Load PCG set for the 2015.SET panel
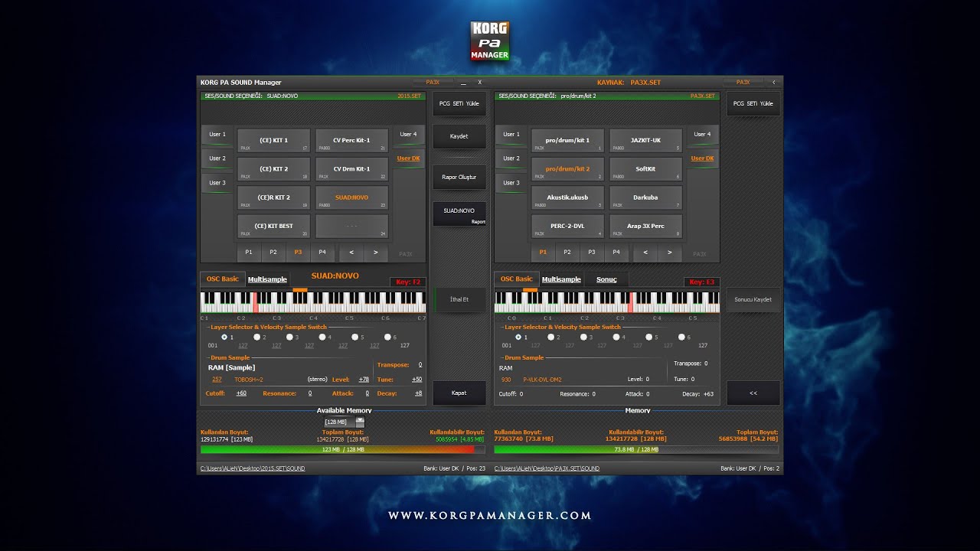 (x=459, y=103)
